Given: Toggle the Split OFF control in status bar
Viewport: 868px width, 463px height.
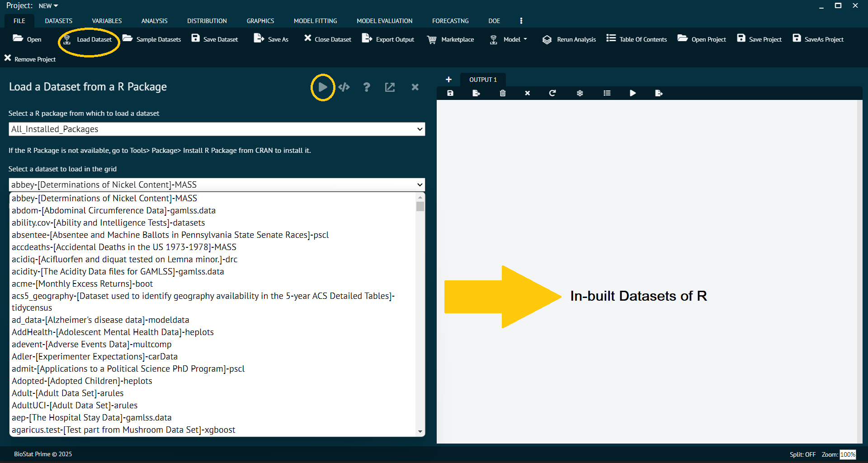Looking at the screenshot, I should click(803, 454).
